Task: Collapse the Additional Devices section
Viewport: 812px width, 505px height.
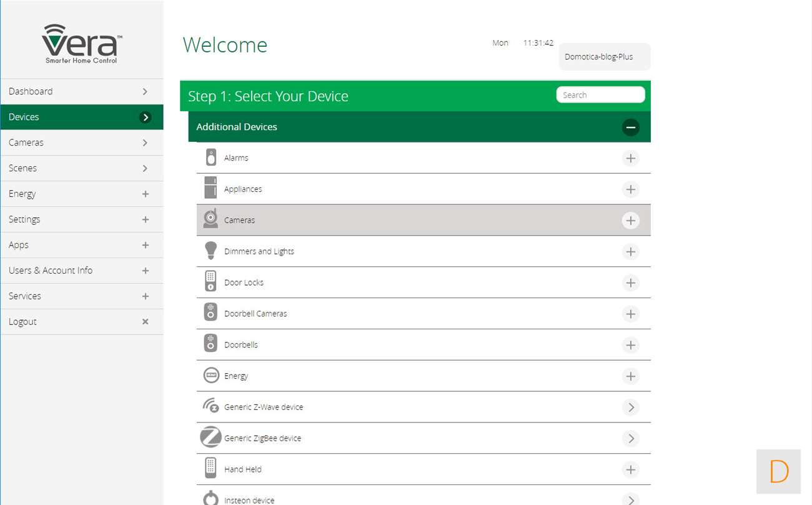Action: 631,127
